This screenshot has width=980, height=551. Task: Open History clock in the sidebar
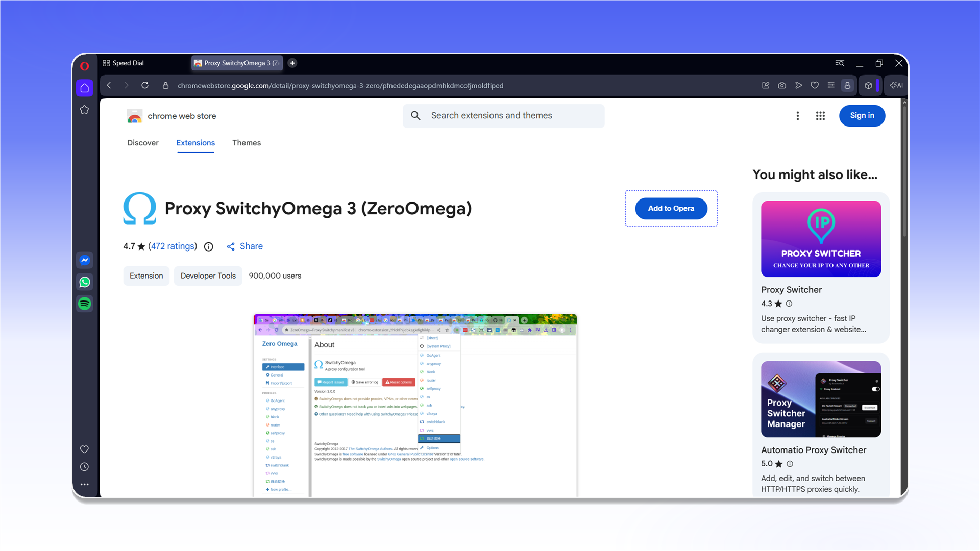[x=85, y=467]
